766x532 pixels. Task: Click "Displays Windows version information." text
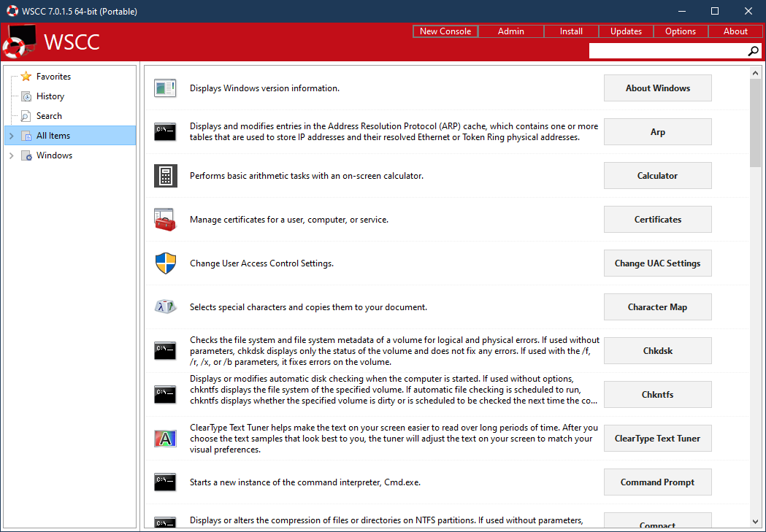[x=264, y=88]
